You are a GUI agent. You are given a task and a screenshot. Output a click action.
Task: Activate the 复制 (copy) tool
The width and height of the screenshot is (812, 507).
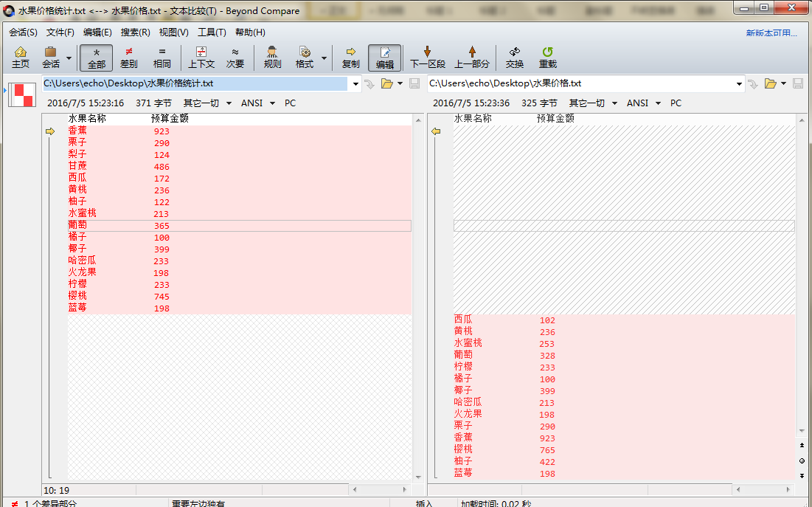click(x=350, y=57)
